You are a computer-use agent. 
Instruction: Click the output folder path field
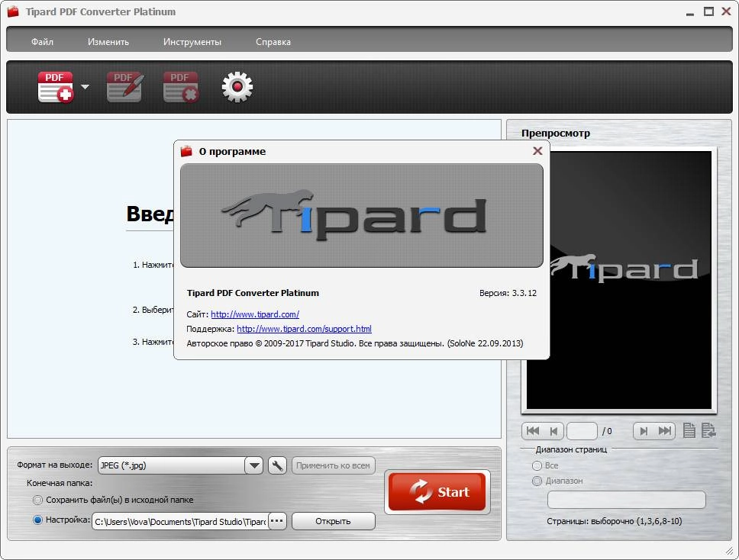pos(180,521)
